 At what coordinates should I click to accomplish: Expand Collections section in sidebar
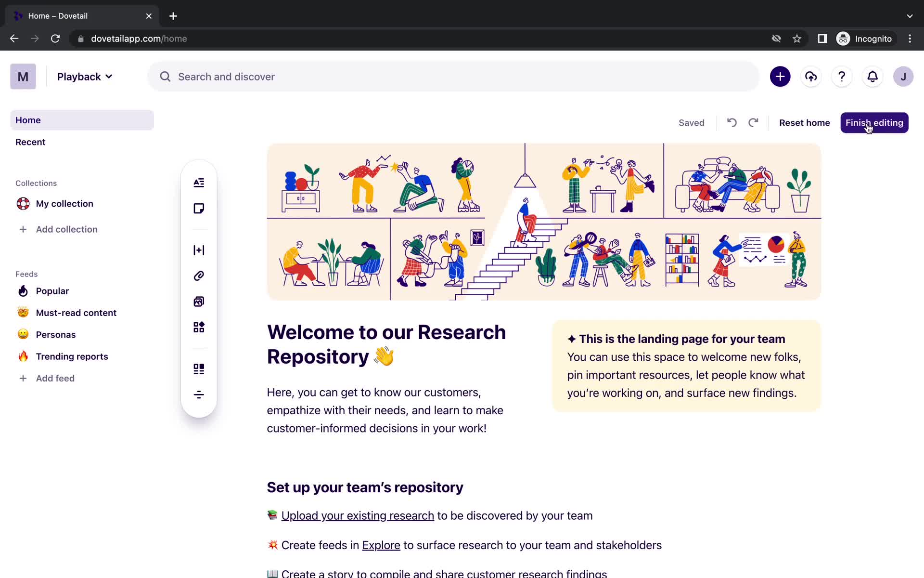[x=36, y=183]
